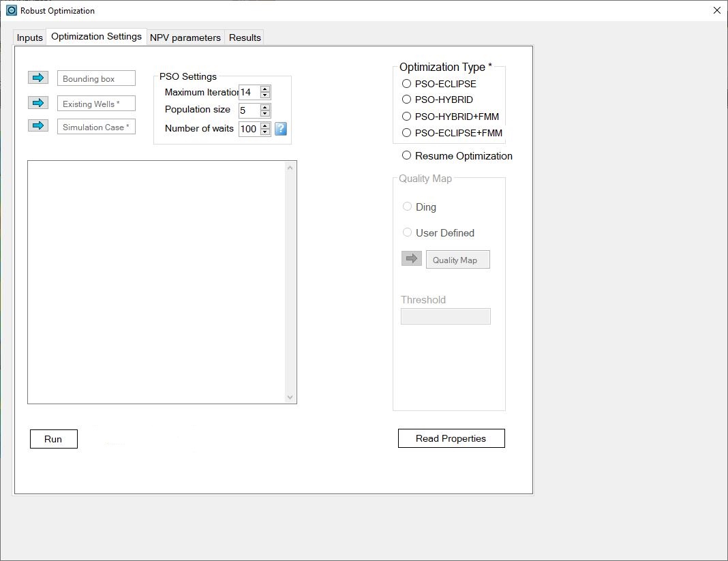Click the blue arrow icon beside Simulation Case
This screenshot has width=728, height=561.
[38, 125]
